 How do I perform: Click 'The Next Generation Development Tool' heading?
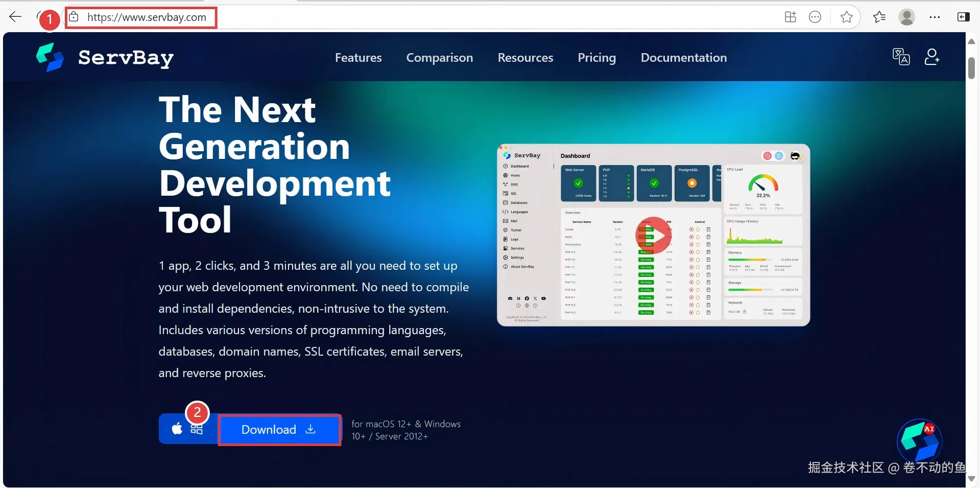click(275, 165)
